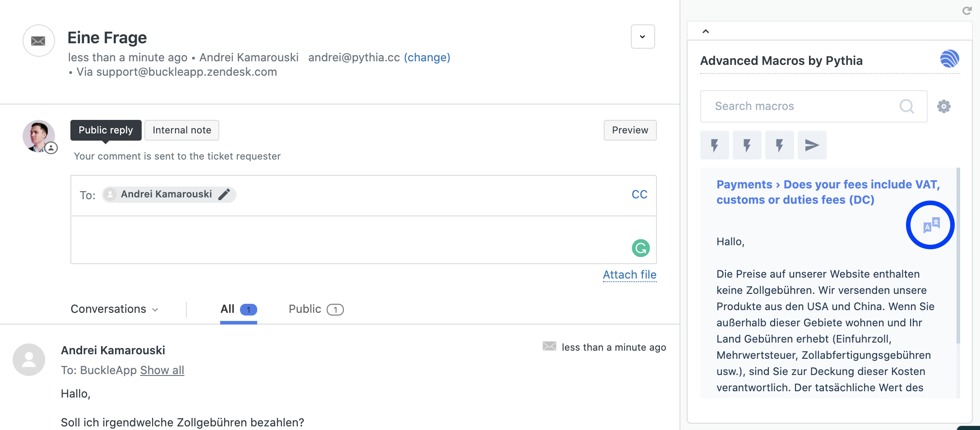Click the translate macro icon

click(931, 224)
